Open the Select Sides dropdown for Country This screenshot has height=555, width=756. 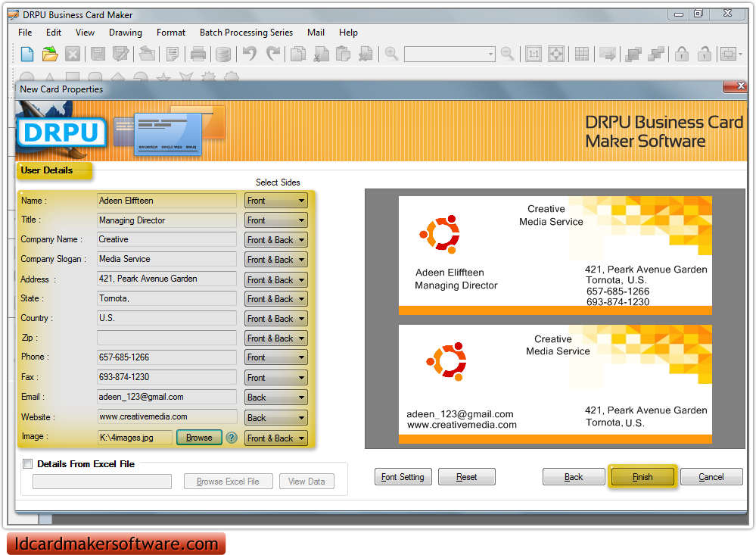tap(275, 319)
